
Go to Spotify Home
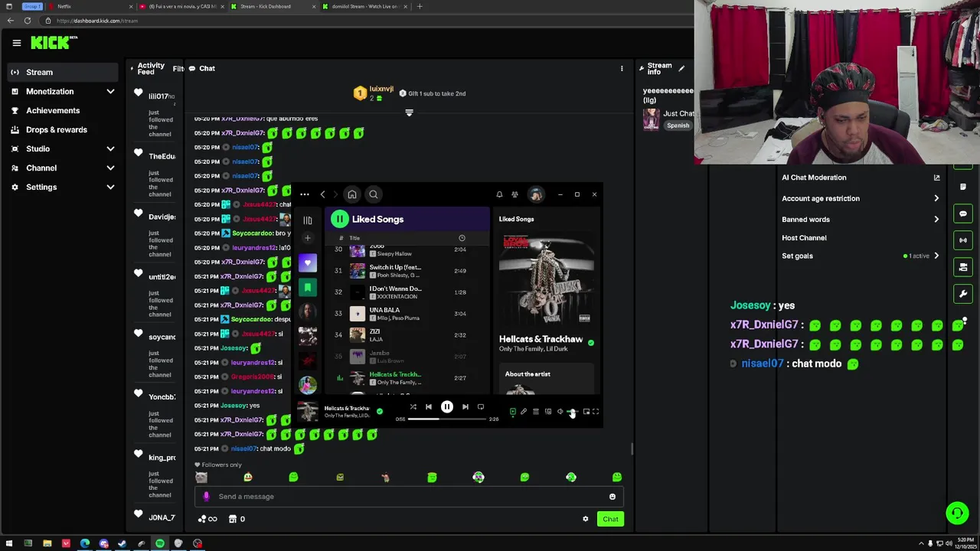click(351, 194)
